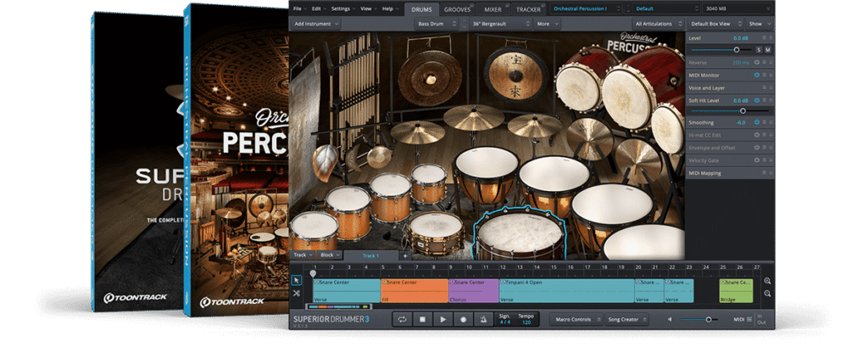868x353 pixels.
Task: Open the View menu
Action: pyautogui.click(x=368, y=8)
